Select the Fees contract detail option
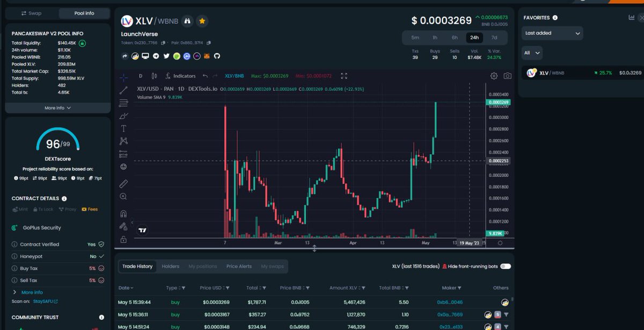Viewport: 644px width, 330px height. pyautogui.click(x=90, y=209)
